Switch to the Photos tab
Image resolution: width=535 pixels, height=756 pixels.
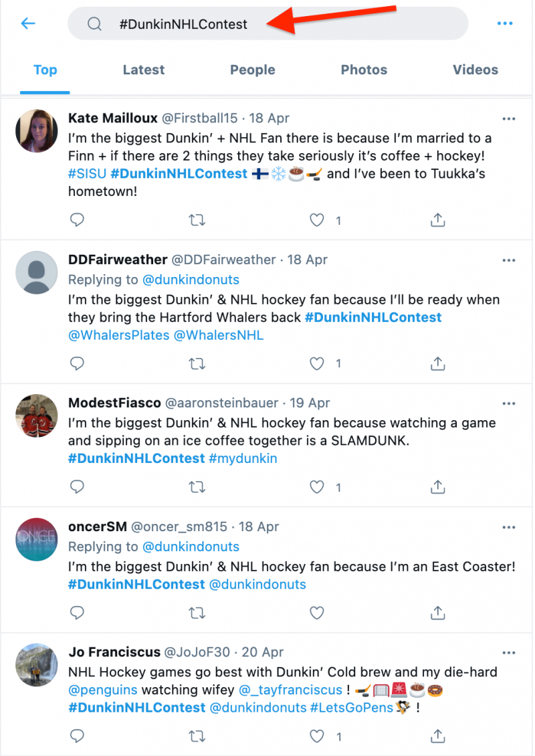tap(364, 70)
